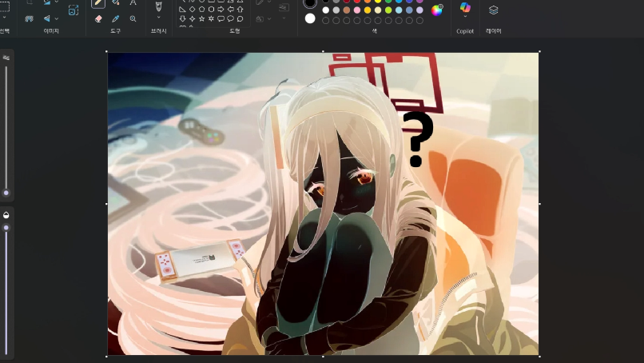Select the five-point star shape
Screen dimensions: 644x363
pos(201,18)
